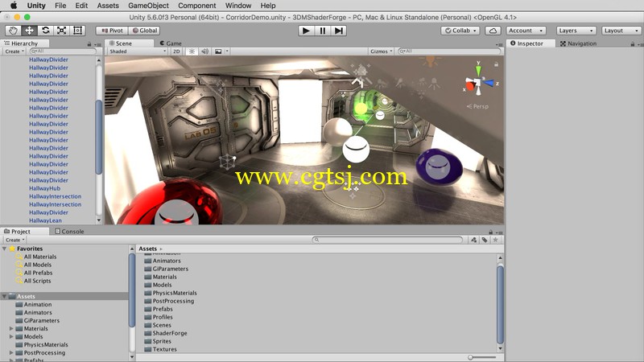
Task: Save project search favorite star icon
Action: [495, 240]
